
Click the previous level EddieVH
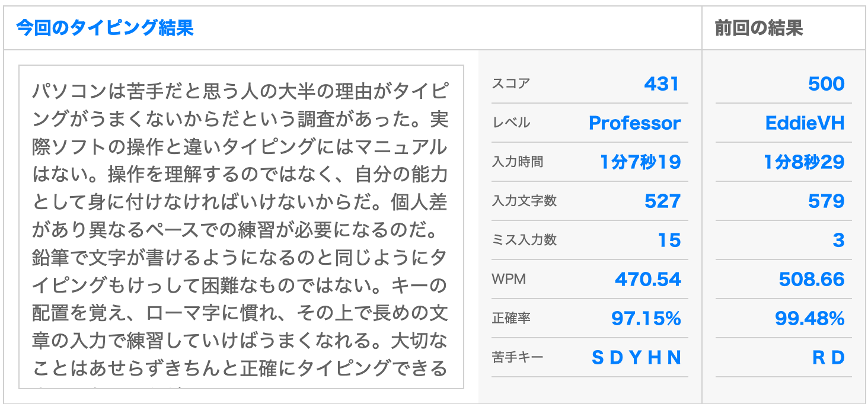(805, 123)
